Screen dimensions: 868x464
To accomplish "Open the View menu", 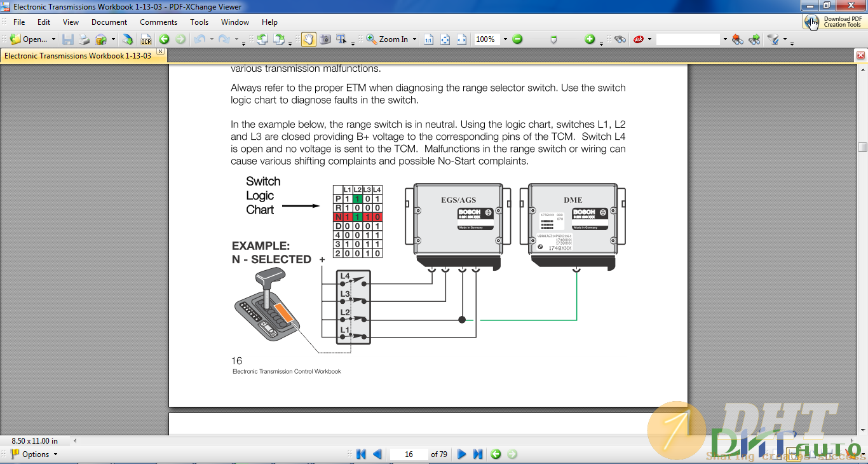I will [71, 22].
